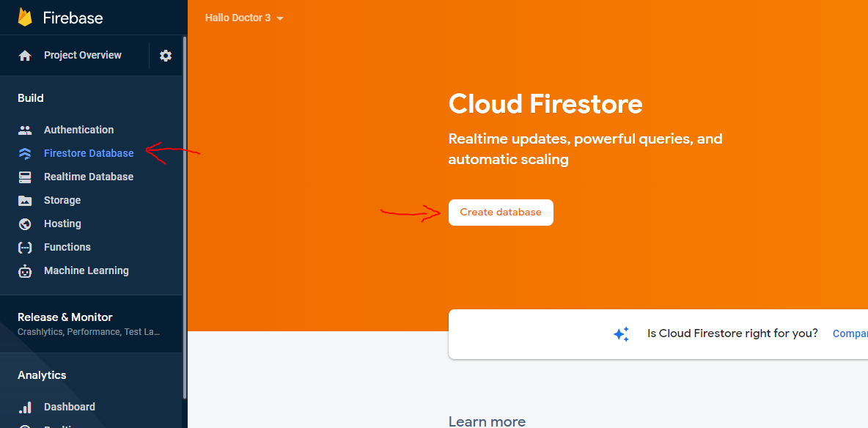This screenshot has height=428, width=868.
Task: Open the Hallo Doctor 3 project dropdown
Action: (x=244, y=18)
